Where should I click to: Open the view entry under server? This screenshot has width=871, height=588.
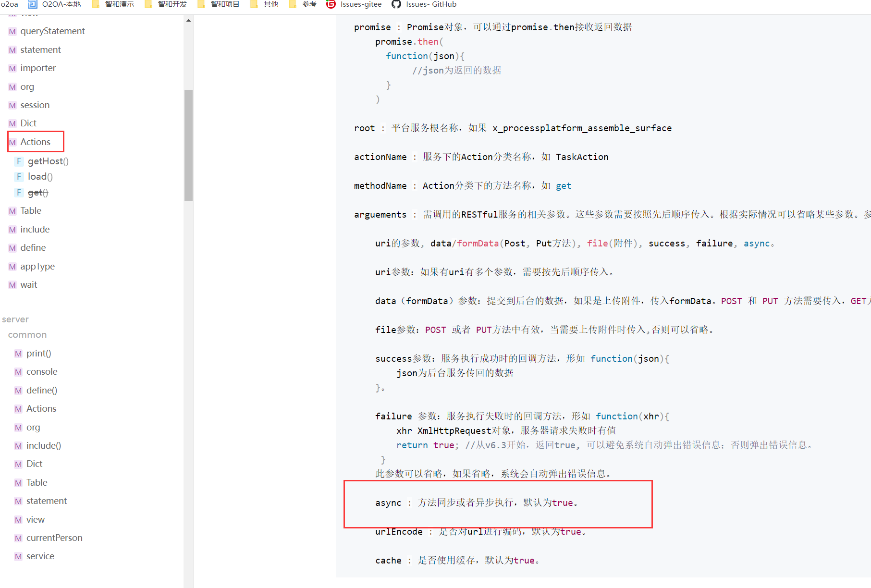point(36,520)
